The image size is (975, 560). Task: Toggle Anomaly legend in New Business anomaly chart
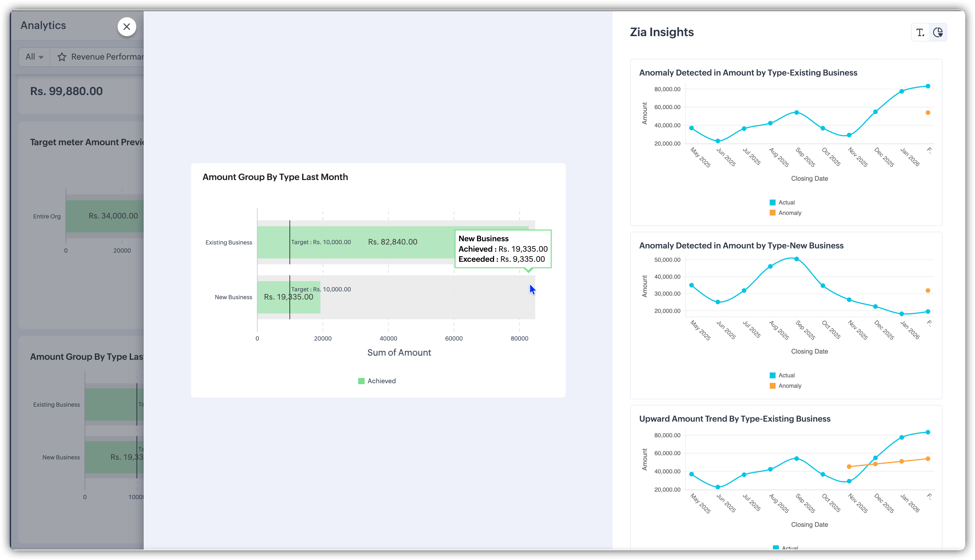pos(790,386)
